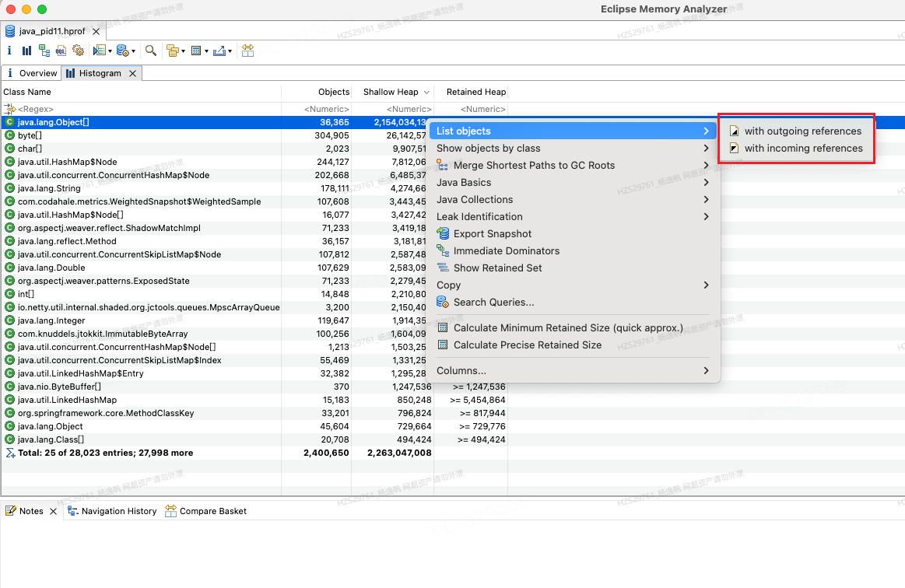This screenshot has height=588, width=905.
Task: Click the Export toolbar icon
Action: pyautogui.click(x=219, y=51)
